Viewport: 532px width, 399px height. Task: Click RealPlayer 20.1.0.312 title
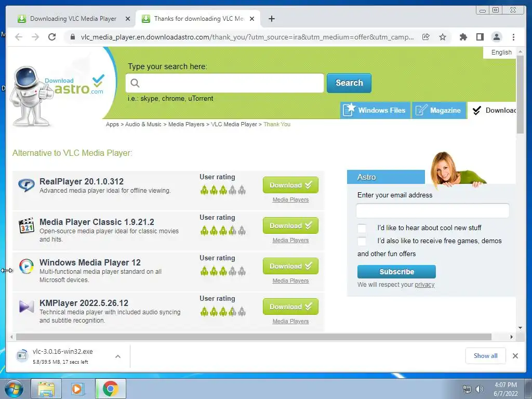point(82,181)
